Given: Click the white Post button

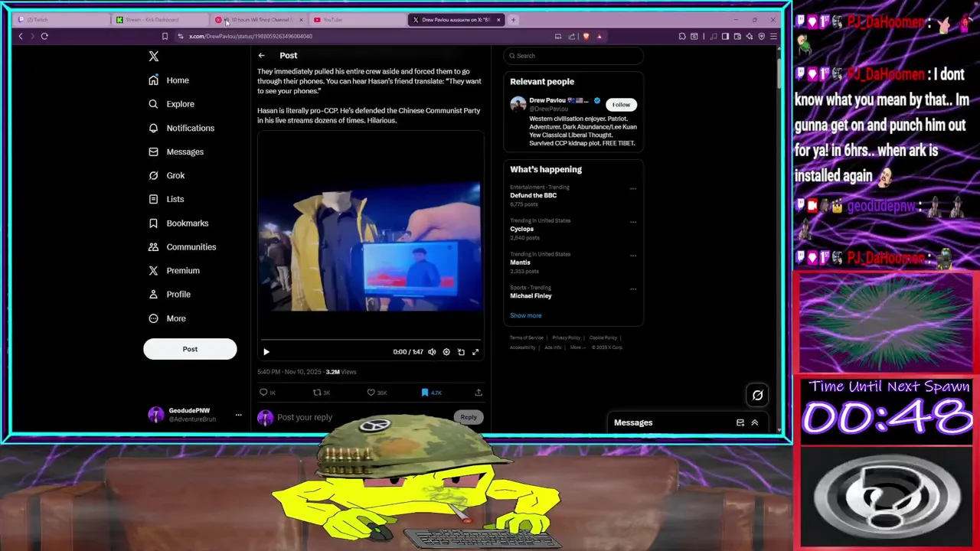Looking at the screenshot, I should [x=190, y=349].
